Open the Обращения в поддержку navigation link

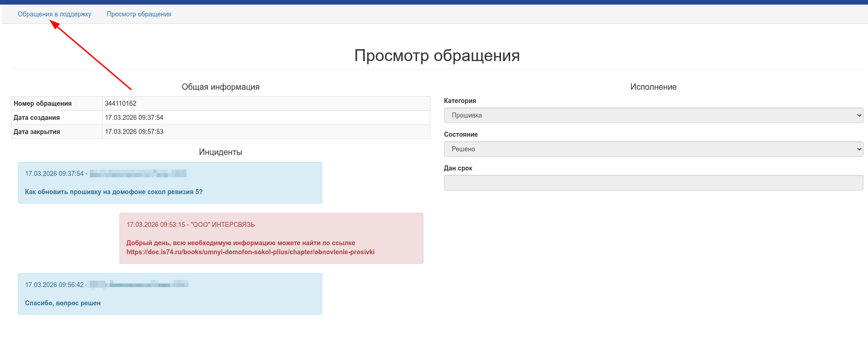click(x=54, y=14)
